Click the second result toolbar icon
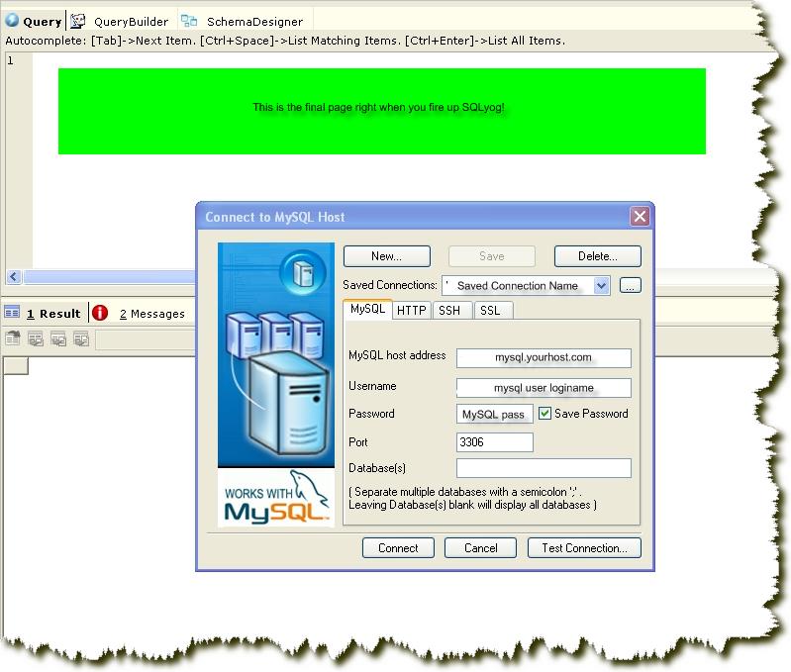The image size is (791, 672). pyautogui.click(x=36, y=338)
